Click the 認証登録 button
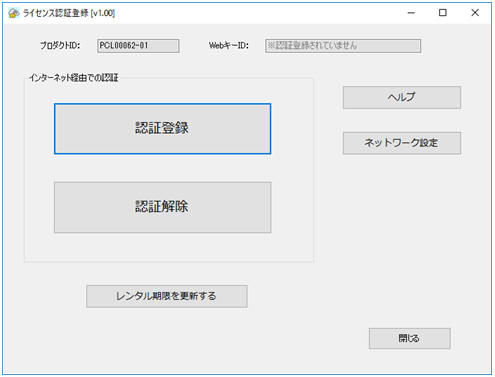The height and width of the screenshot is (377, 495). [x=162, y=129]
